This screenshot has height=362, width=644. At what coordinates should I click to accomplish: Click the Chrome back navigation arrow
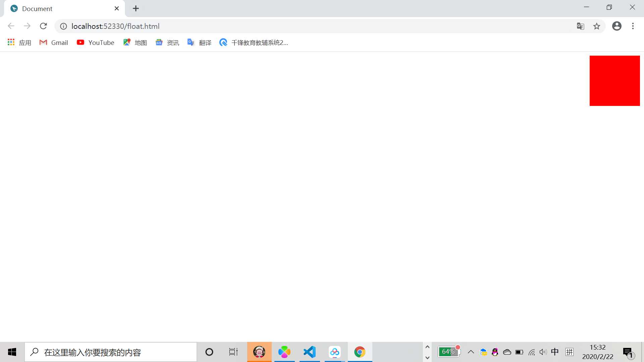11,26
